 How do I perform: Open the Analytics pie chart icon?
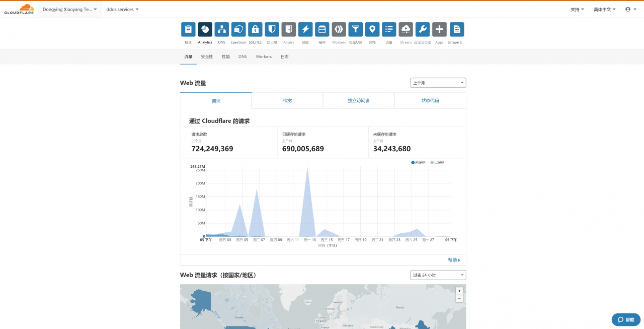click(x=205, y=29)
